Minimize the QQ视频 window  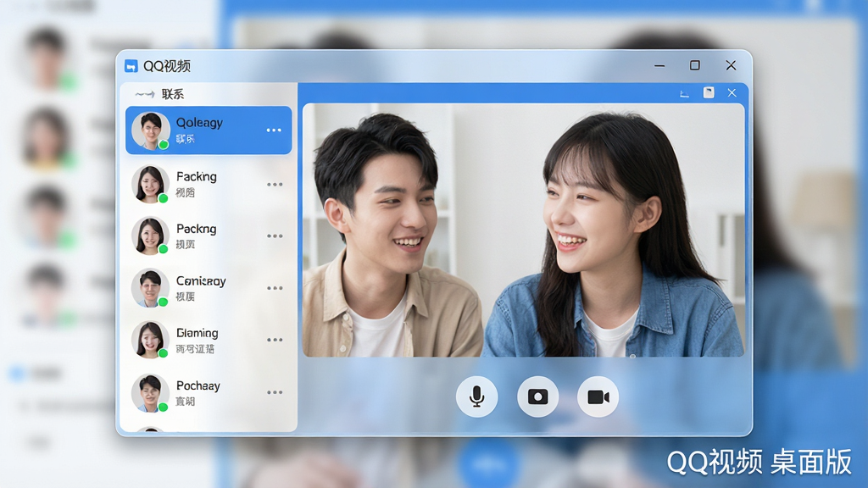(x=659, y=66)
